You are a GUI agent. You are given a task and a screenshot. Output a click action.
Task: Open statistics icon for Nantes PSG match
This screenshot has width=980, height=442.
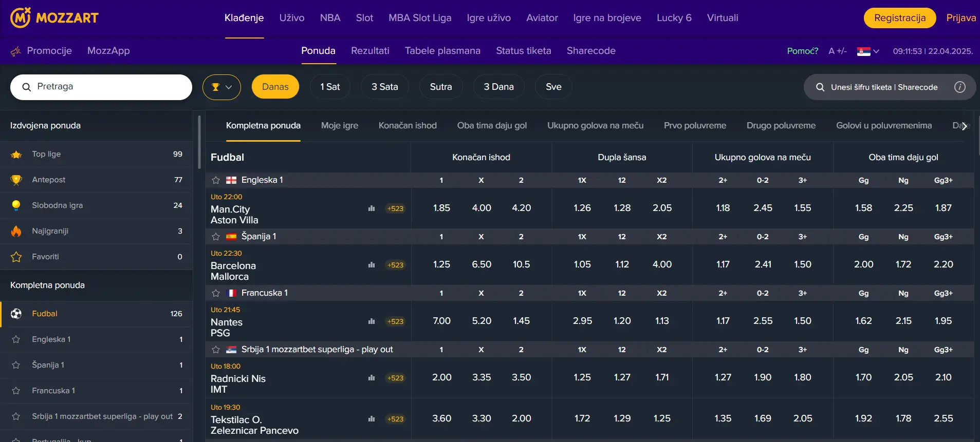(x=372, y=321)
